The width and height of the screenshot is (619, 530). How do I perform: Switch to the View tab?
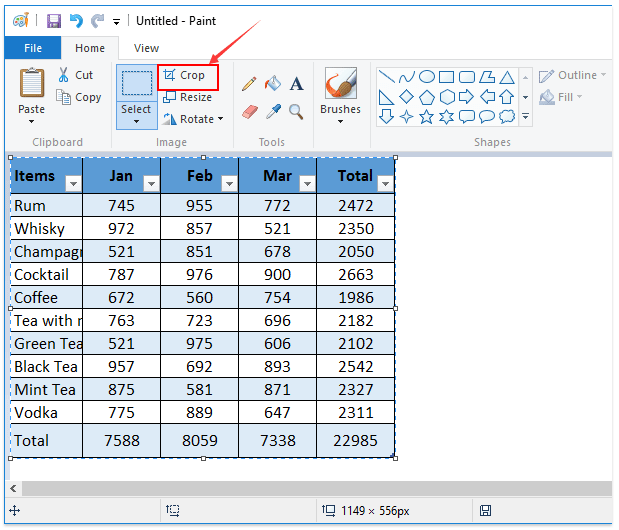pyautogui.click(x=146, y=48)
